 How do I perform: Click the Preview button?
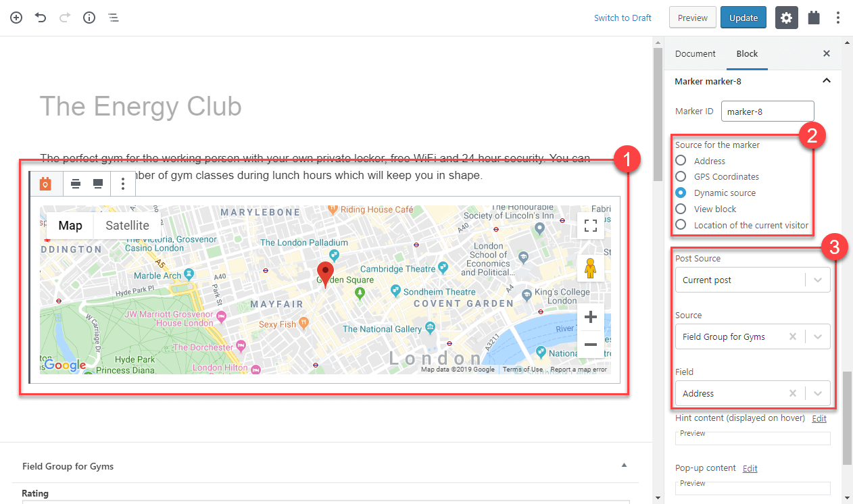pos(692,18)
